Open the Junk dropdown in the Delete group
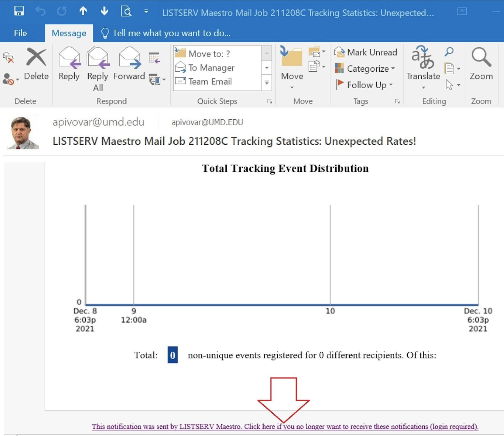The height and width of the screenshot is (436, 504). [11, 79]
